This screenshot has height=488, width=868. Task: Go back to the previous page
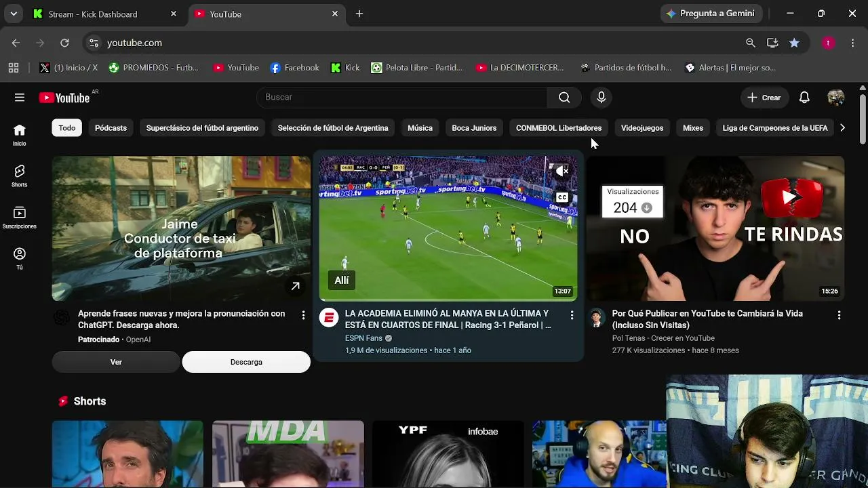point(16,43)
